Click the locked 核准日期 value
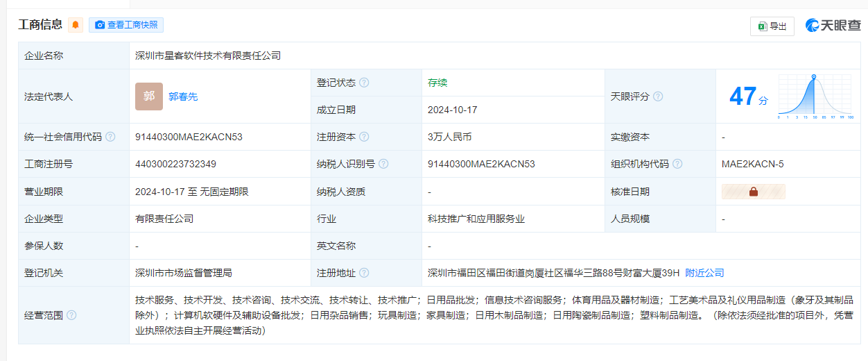Screen dimensions: 868x361 tap(754, 192)
